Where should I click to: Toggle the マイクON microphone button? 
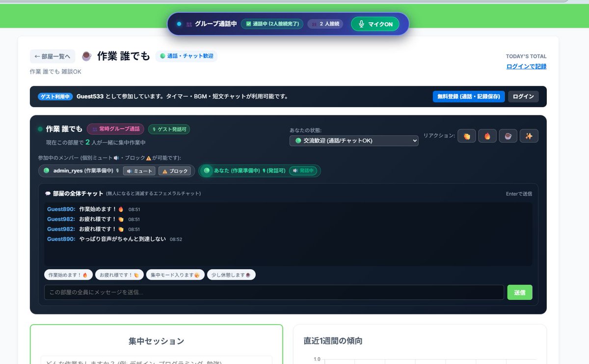click(375, 24)
